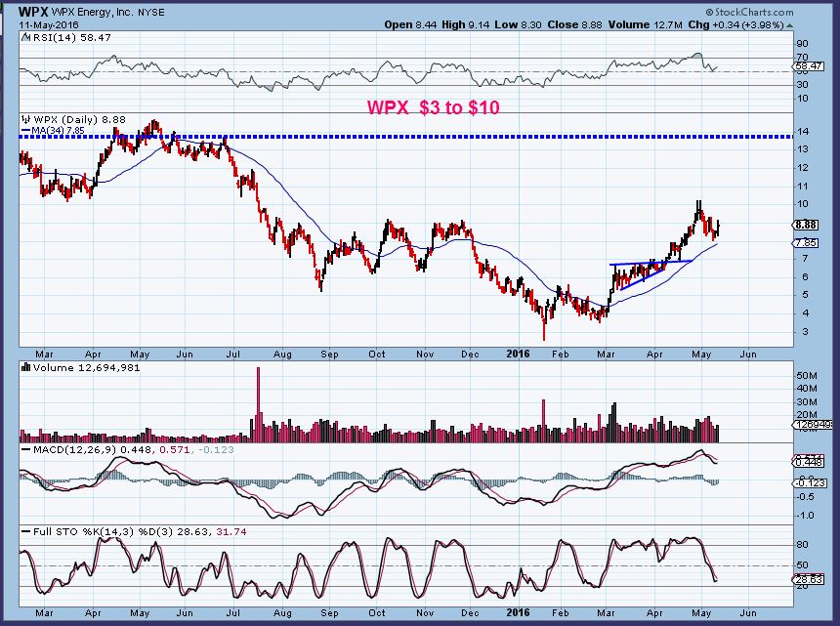Click the 'Close 8.88' quote value
The height and width of the screenshot is (626, 840).
[575, 24]
